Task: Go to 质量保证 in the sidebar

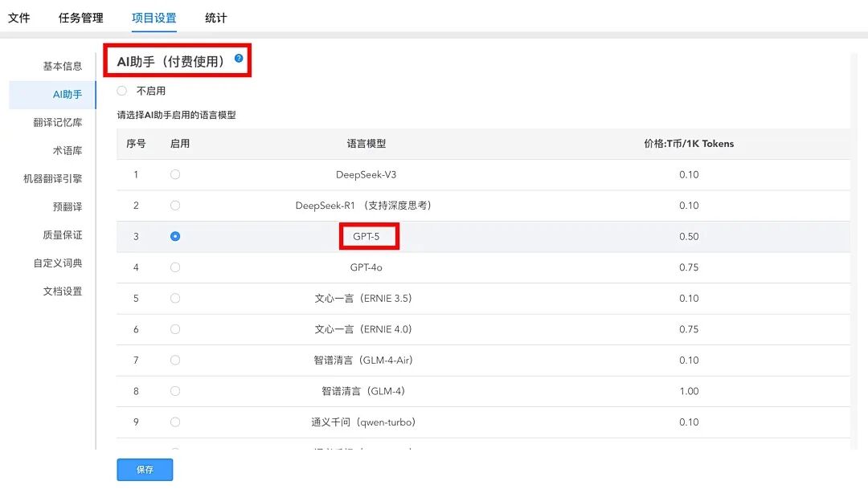Action: (63, 235)
